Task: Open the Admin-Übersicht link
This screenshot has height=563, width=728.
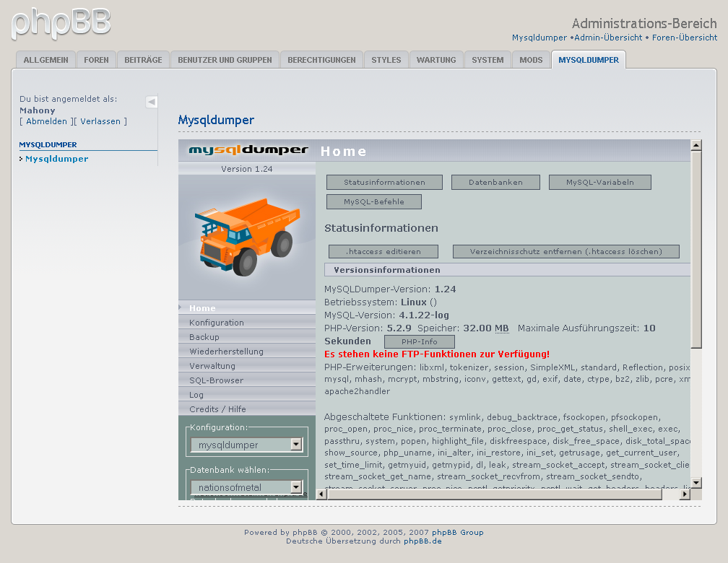Action: pos(608,38)
